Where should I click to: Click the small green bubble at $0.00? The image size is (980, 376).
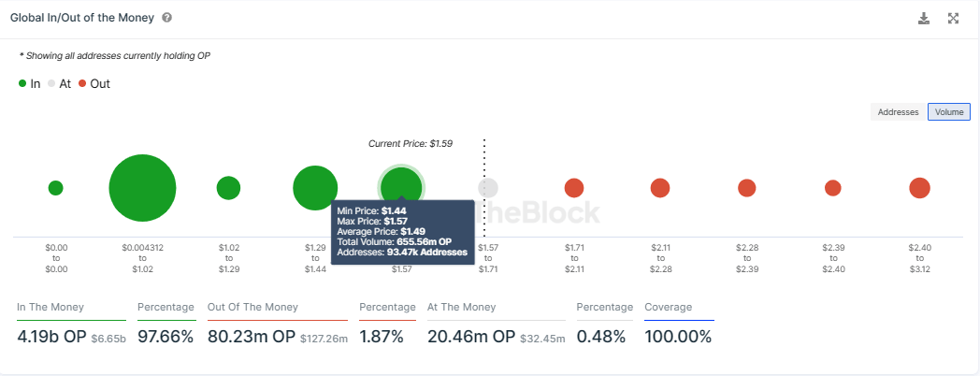(x=55, y=188)
